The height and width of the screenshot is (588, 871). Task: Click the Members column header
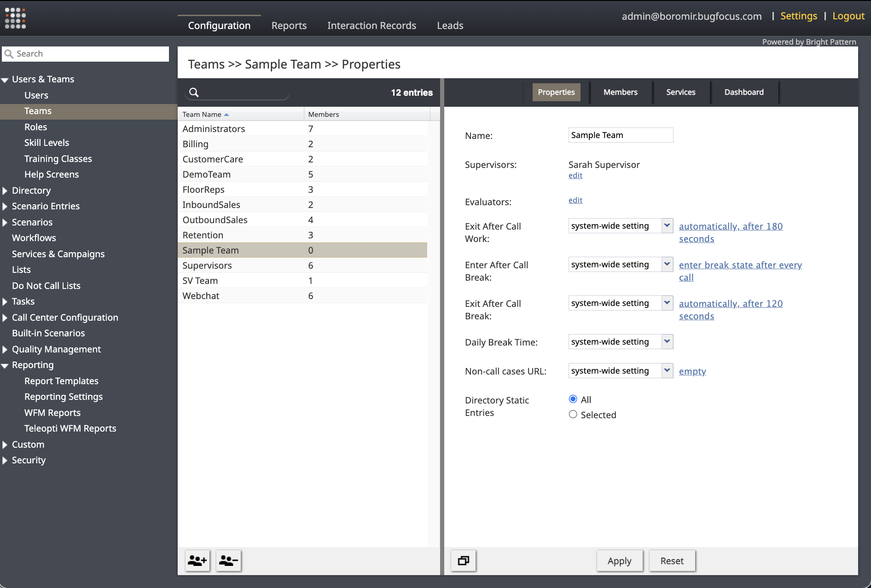click(367, 114)
